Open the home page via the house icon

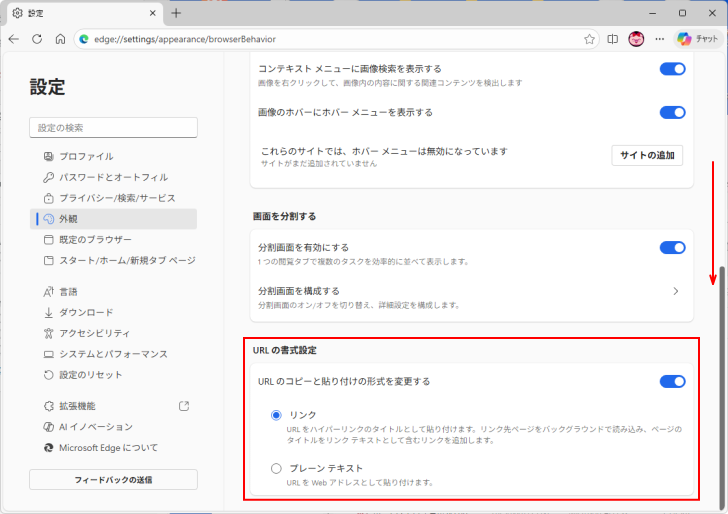pos(60,39)
